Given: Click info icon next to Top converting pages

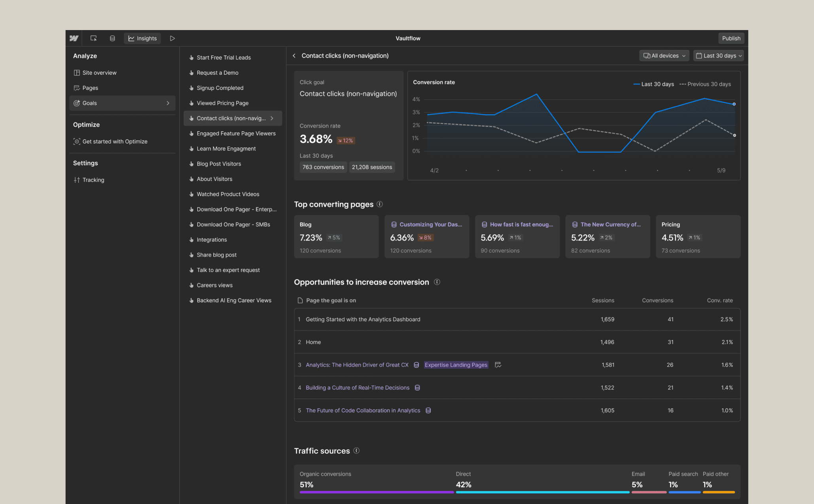Looking at the screenshot, I should pos(380,204).
